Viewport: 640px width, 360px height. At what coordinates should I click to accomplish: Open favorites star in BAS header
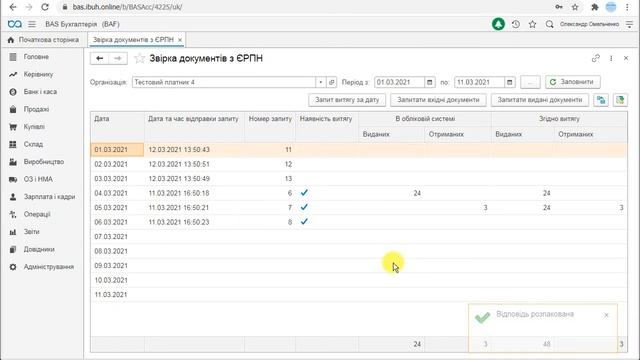532,24
